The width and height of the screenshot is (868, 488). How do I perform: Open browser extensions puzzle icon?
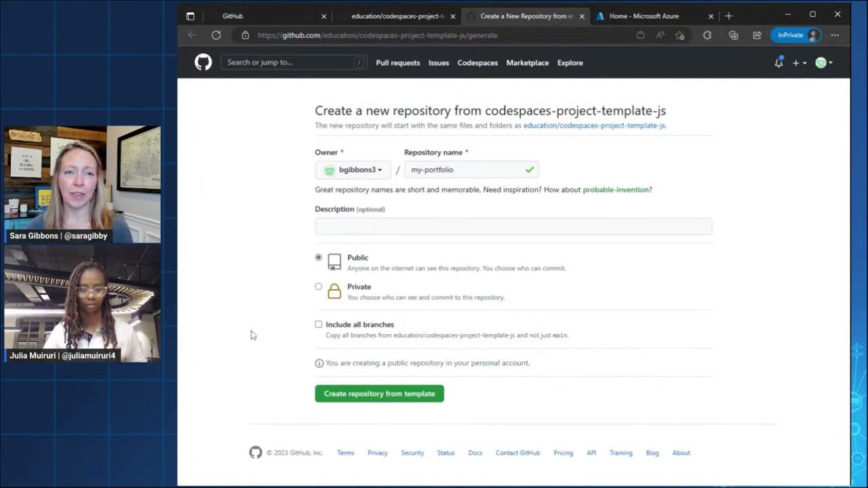[707, 35]
